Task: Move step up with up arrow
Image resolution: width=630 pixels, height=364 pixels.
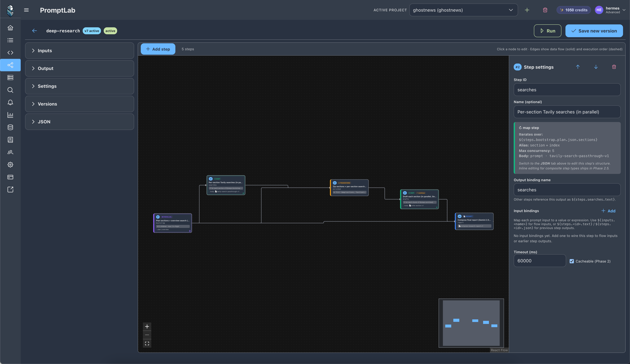Action: coord(578,67)
